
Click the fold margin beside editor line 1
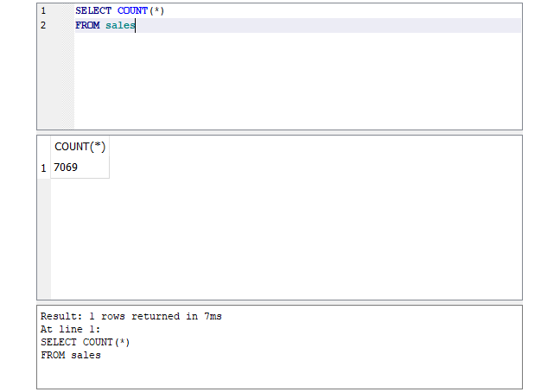pyautogui.click(x=67, y=10)
